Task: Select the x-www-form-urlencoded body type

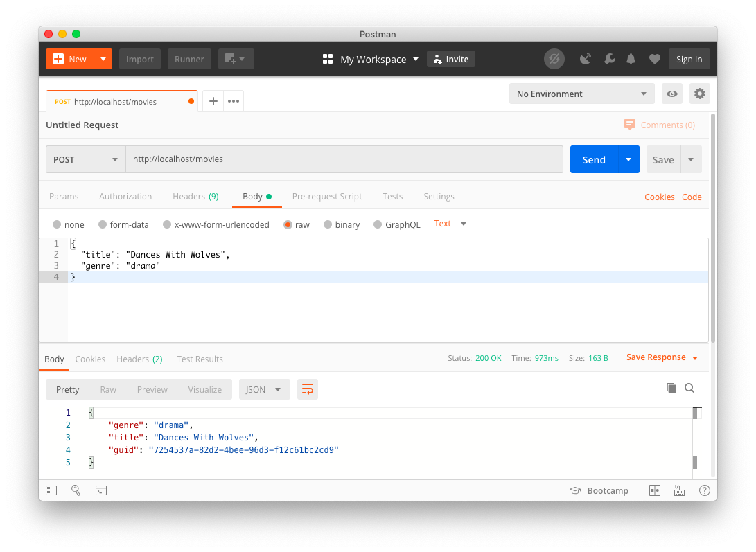Action: [x=167, y=224]
